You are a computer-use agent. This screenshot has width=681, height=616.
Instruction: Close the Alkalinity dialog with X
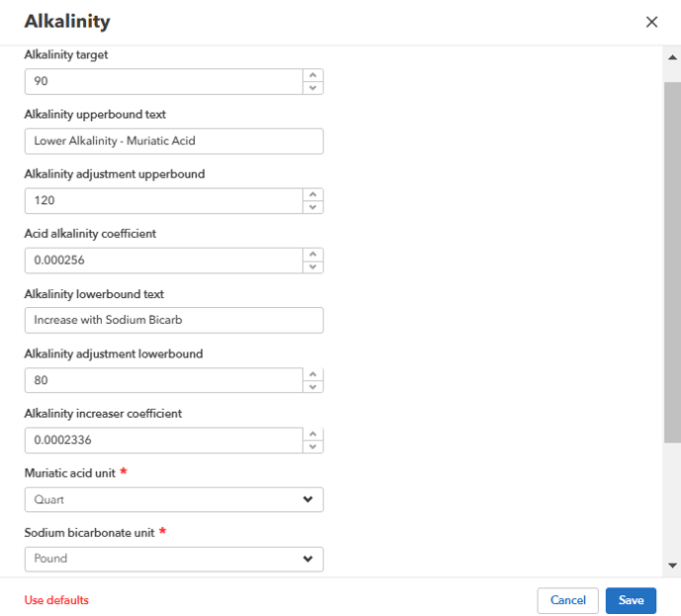tap(651, 22)
